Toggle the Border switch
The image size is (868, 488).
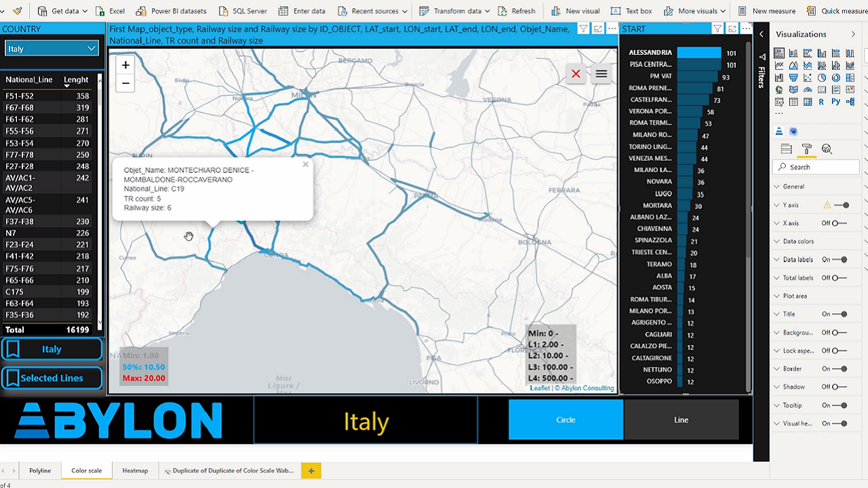[840, 369]
